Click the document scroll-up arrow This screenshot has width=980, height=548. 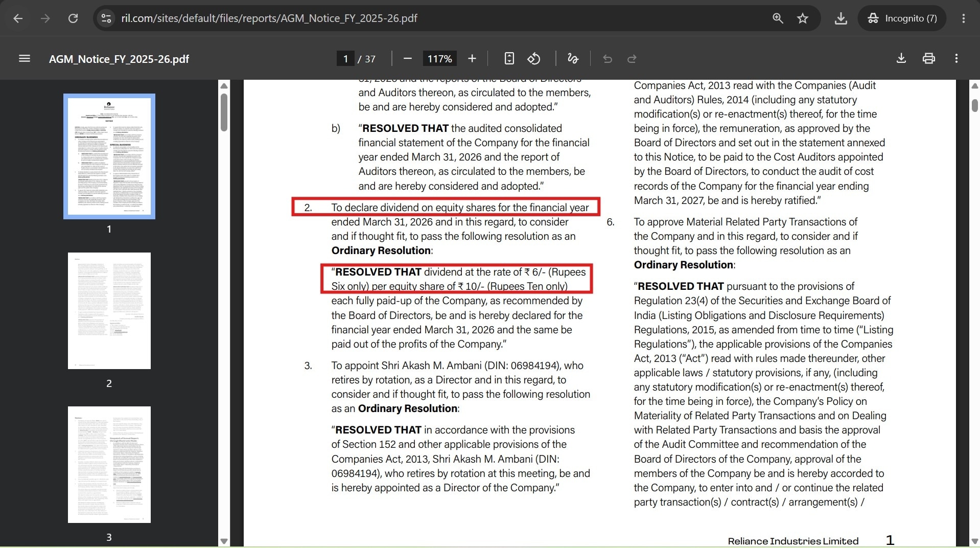[975, 86]
